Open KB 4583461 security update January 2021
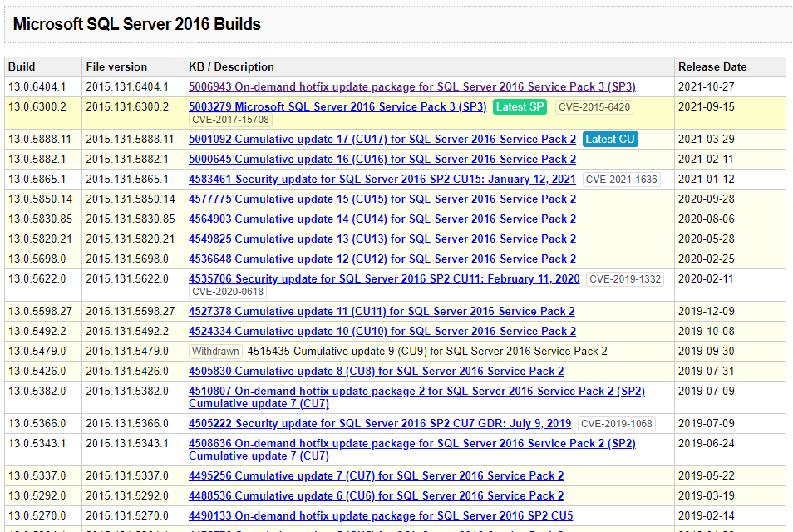Viewport: 793px width, 532px height. click(x=382, y=180)
